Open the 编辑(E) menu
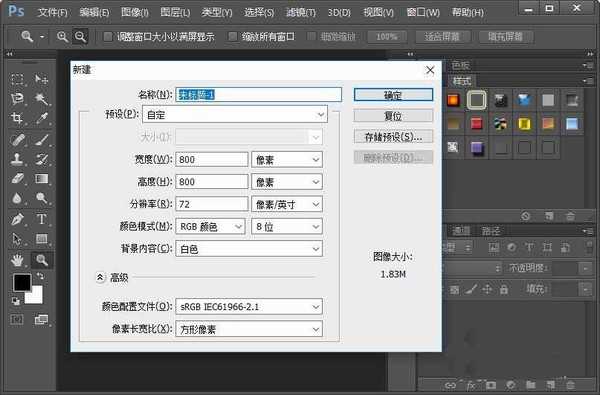 (x=94, y=13)
